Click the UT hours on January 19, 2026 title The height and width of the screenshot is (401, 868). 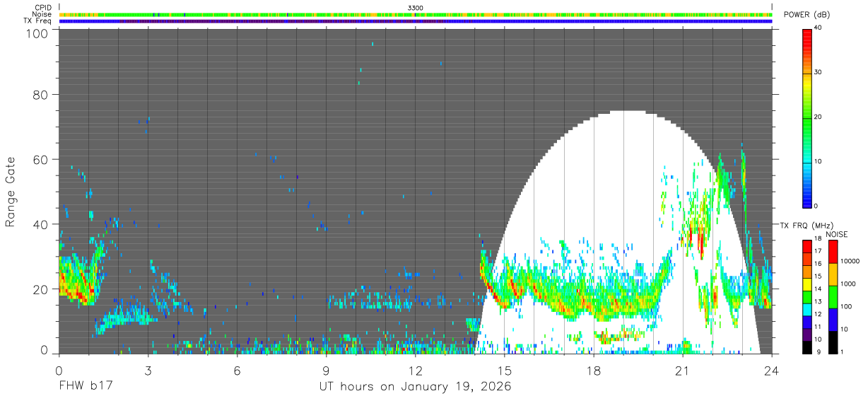pyautogui.click(x=416, y=386)
